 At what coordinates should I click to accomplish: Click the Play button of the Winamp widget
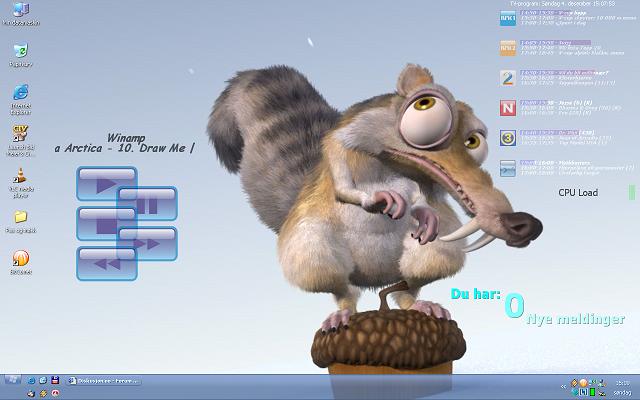coord(107,183)
